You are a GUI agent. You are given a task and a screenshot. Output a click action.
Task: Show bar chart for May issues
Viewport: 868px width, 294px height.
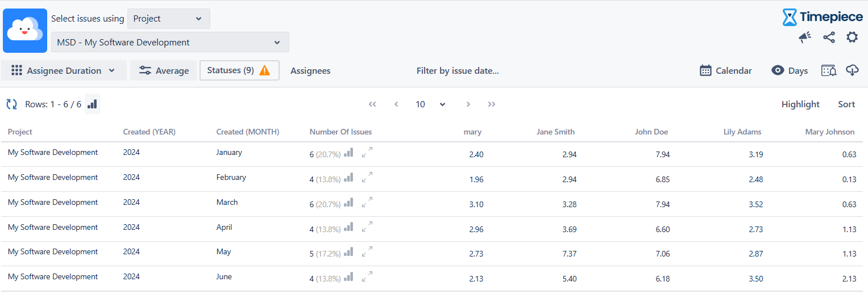pos(349,252)
